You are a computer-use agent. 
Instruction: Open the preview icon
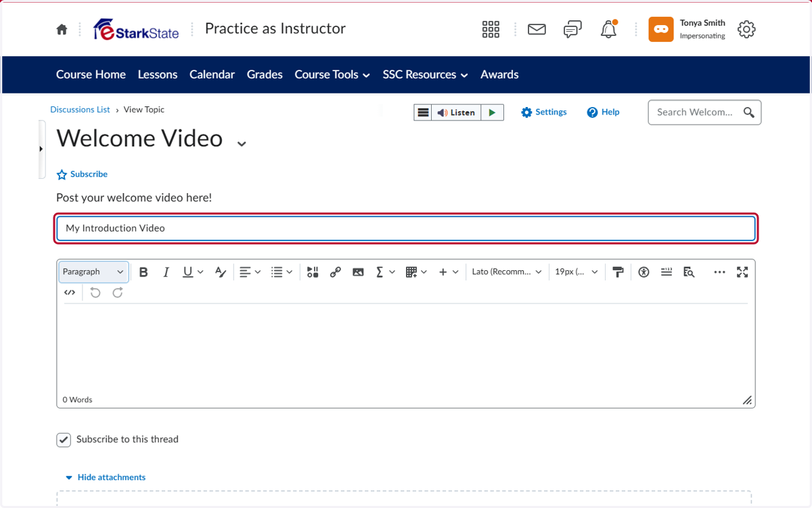click(689, 272)
